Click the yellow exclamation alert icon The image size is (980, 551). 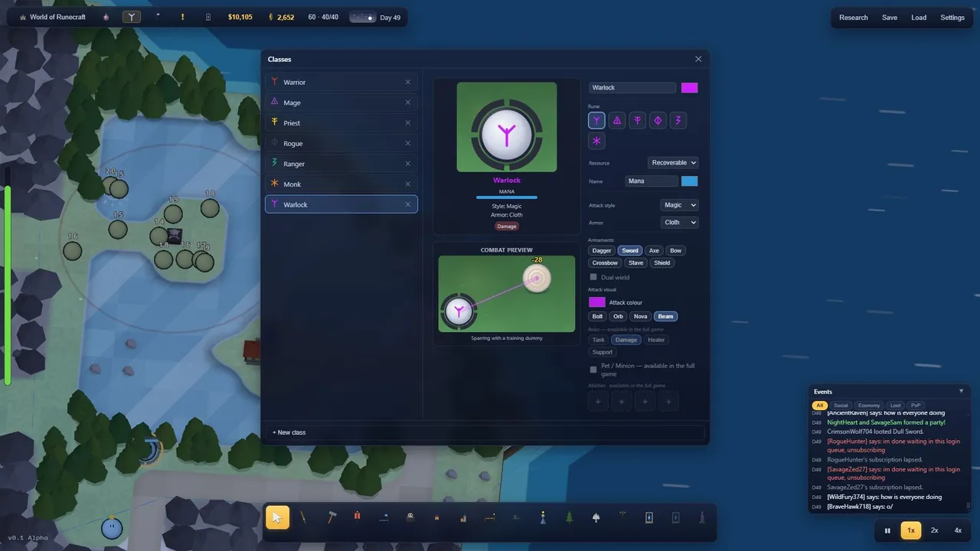tap(182, 17)
